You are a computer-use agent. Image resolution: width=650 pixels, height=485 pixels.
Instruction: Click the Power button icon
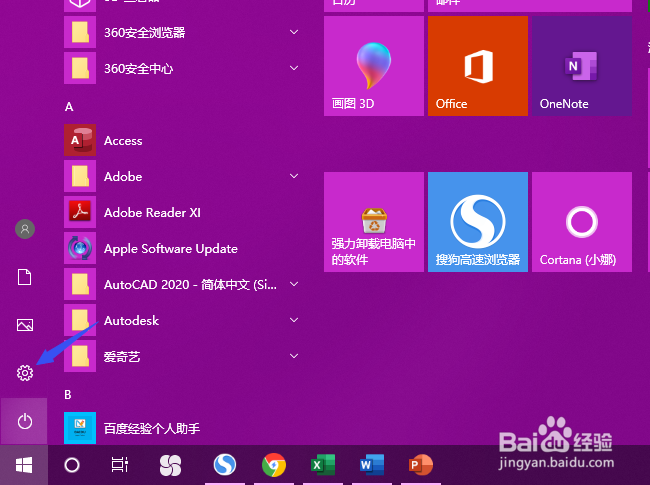click(x=25, y=421)
